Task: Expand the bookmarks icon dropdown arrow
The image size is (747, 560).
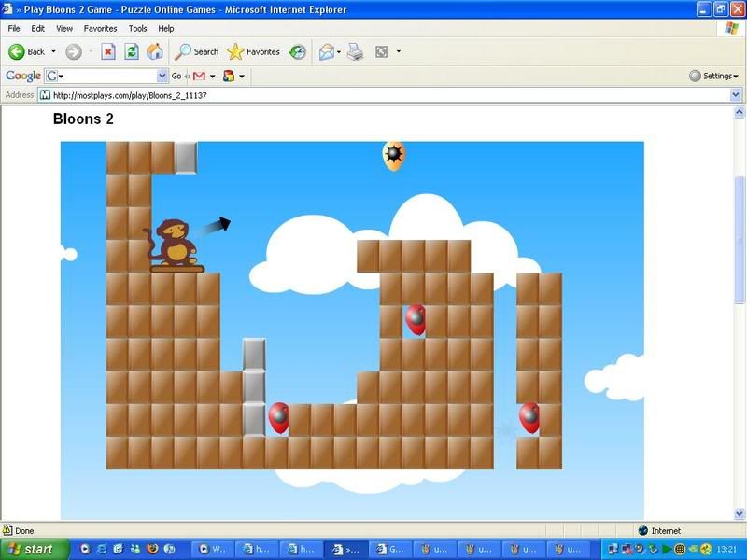Action: click(x=242, y=77)
